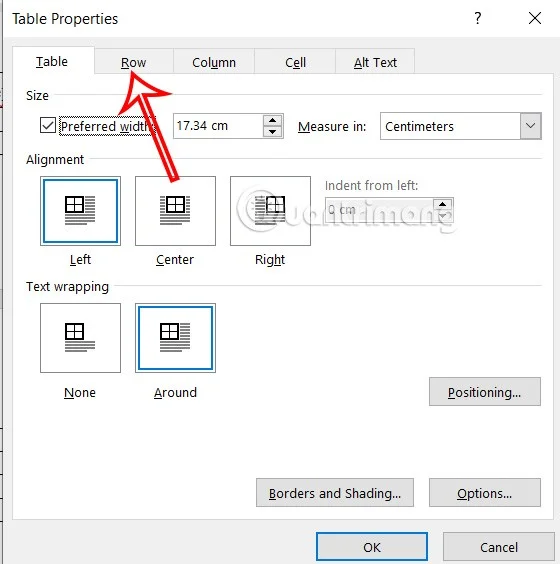Click into the preferred width value field
The height and width of the screenshot is (564, 560).
(x=218, y=126)
